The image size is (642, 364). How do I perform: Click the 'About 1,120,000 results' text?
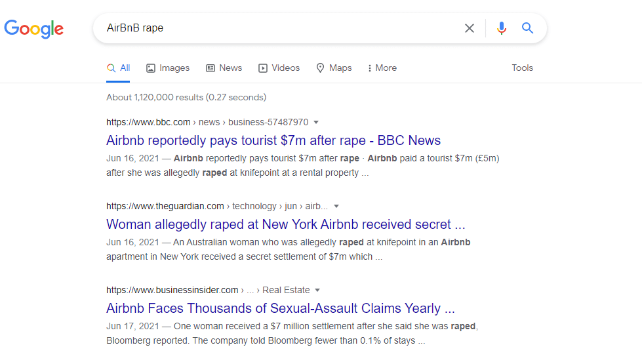click(x=186, y=98)
